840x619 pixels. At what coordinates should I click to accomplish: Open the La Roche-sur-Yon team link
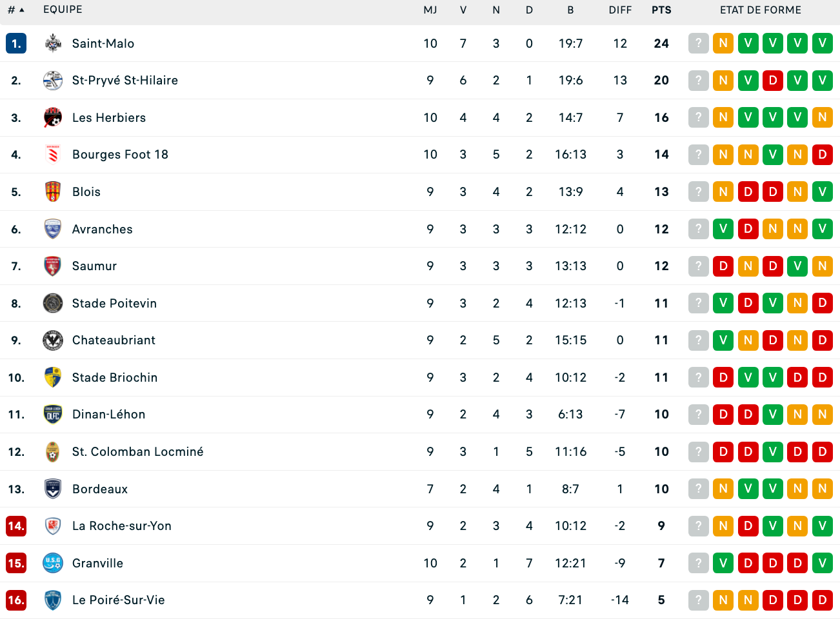(122, 526)
